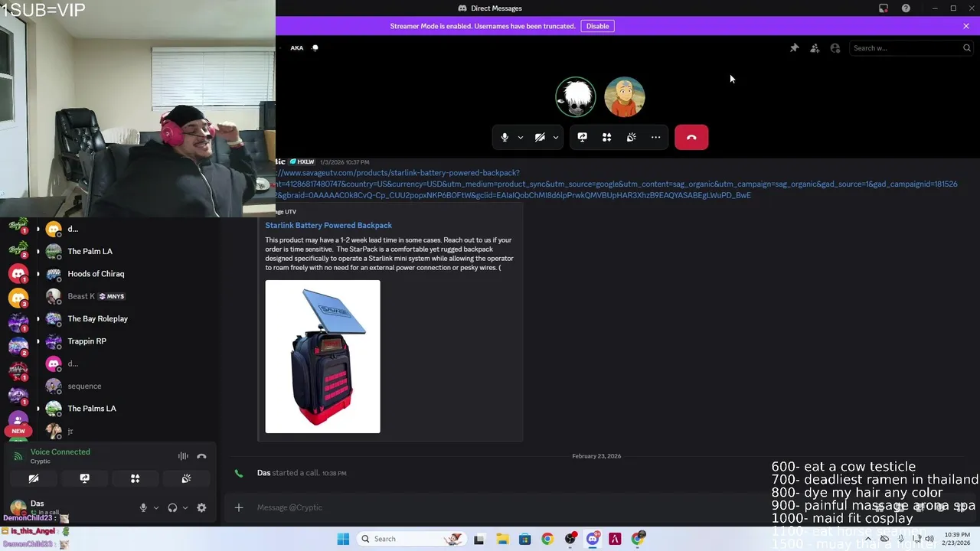
Task: Deafen with the headphones icon in user panel
Action: [x=172, y=507]
